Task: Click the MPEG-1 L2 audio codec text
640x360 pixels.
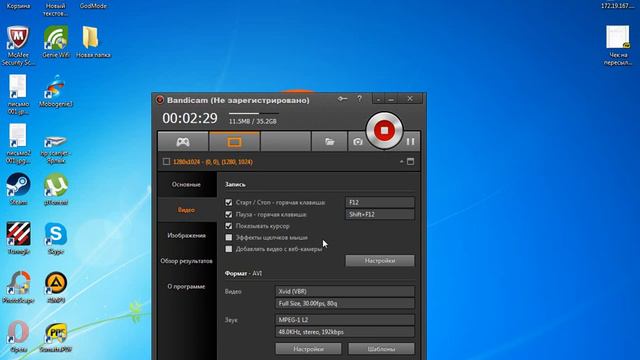Action: (x=293, y=320)
